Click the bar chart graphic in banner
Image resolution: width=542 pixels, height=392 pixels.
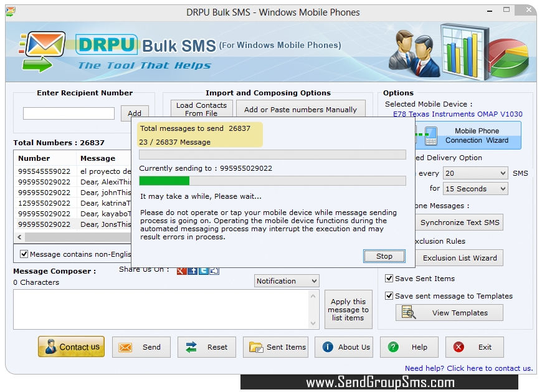tap(464, 51)
